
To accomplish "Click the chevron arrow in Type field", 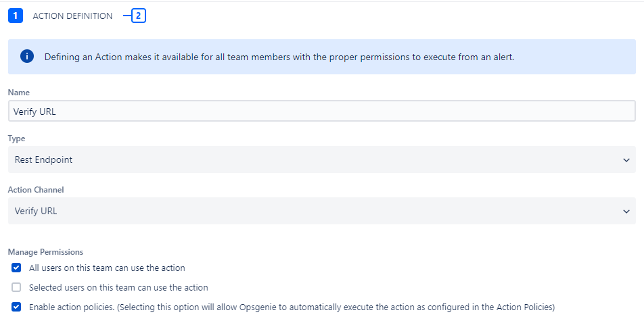I will coord(625,160).
